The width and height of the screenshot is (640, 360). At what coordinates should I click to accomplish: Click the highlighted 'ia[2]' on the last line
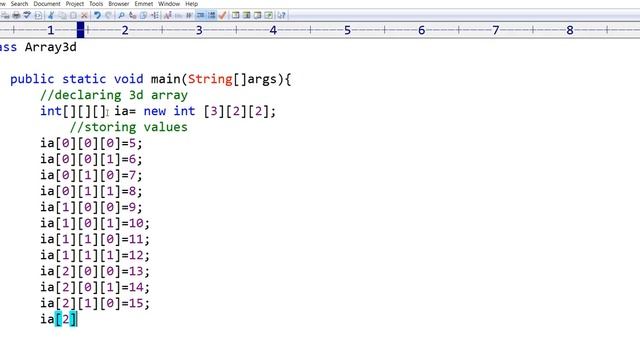pyautogui.click(x=58, y=319)
